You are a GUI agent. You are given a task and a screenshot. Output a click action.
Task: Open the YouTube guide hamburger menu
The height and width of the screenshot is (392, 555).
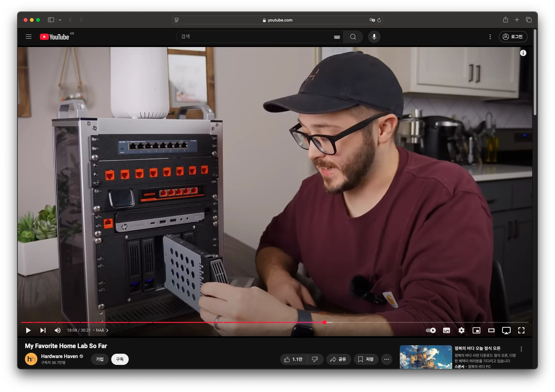28,36
